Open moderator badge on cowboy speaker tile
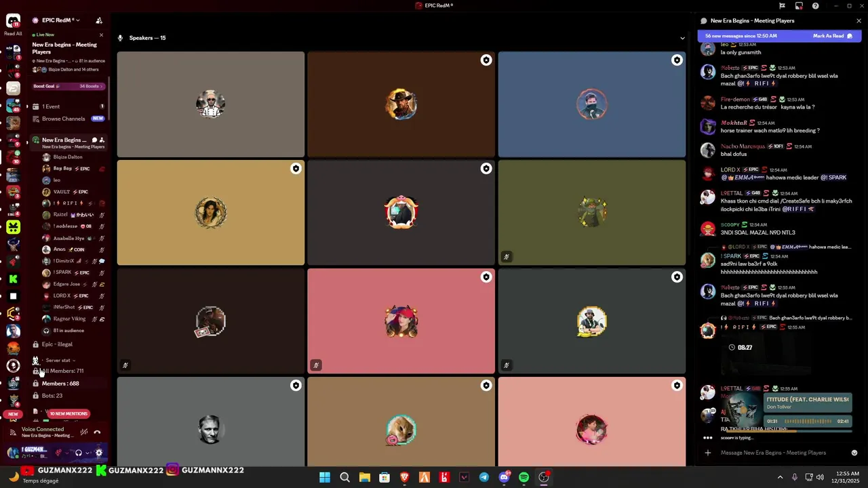 (x=486, y=60)
